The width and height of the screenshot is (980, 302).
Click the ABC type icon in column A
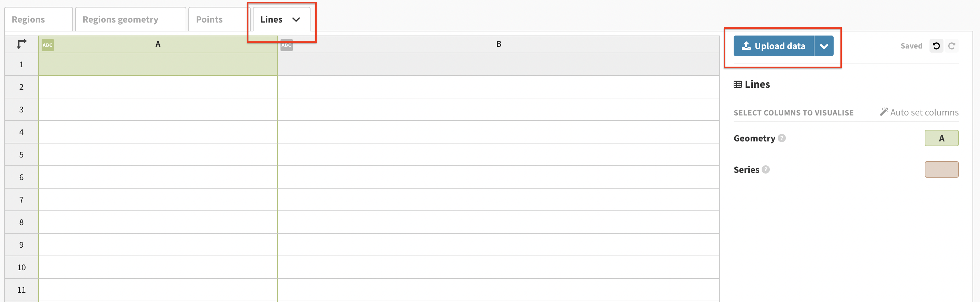coord(47,45)
